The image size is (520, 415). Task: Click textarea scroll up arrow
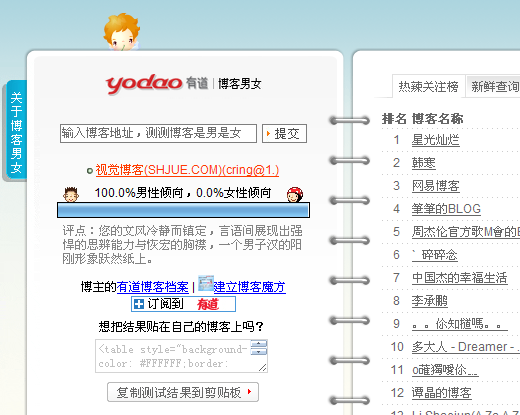click(259, 344)
